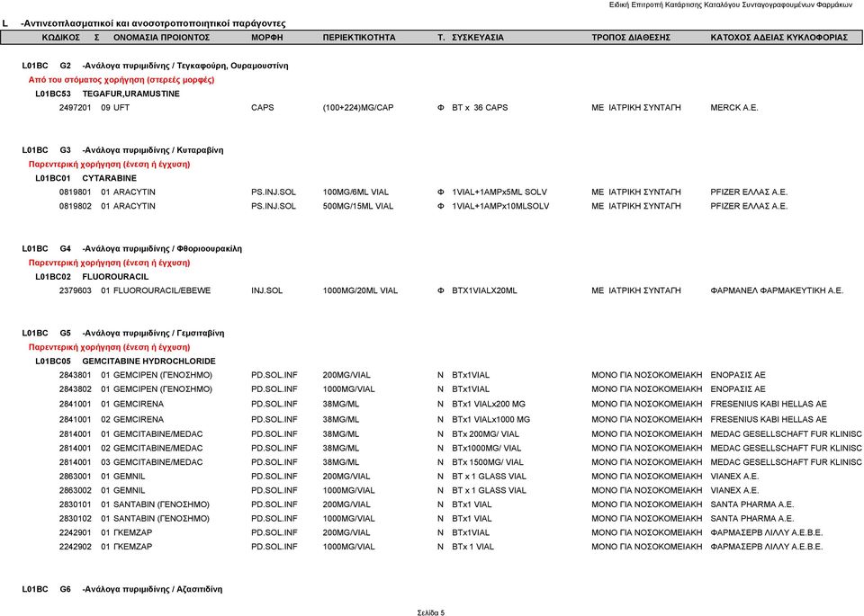Click the group heading Ανάλογα πυριμιδίνης / Φθοριοουρακίλη
Screen dimensions: 864x616
[162, 249]
